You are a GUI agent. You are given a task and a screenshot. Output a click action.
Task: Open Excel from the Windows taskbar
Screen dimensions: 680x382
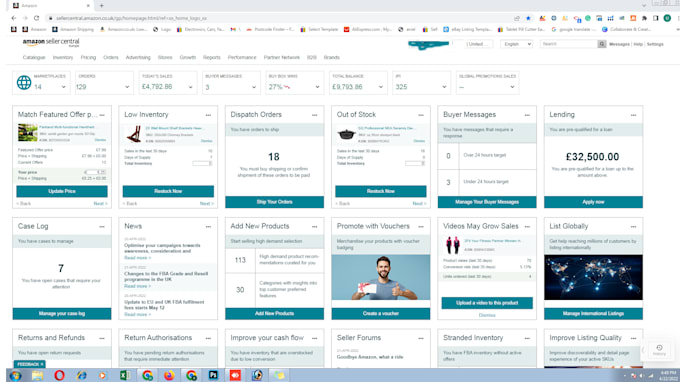[x=125, y=375]
